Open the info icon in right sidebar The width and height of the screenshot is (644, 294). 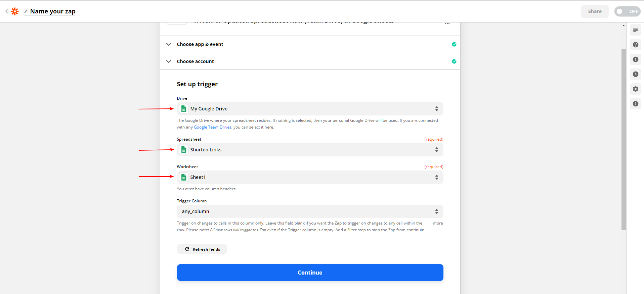click(635, 104)
